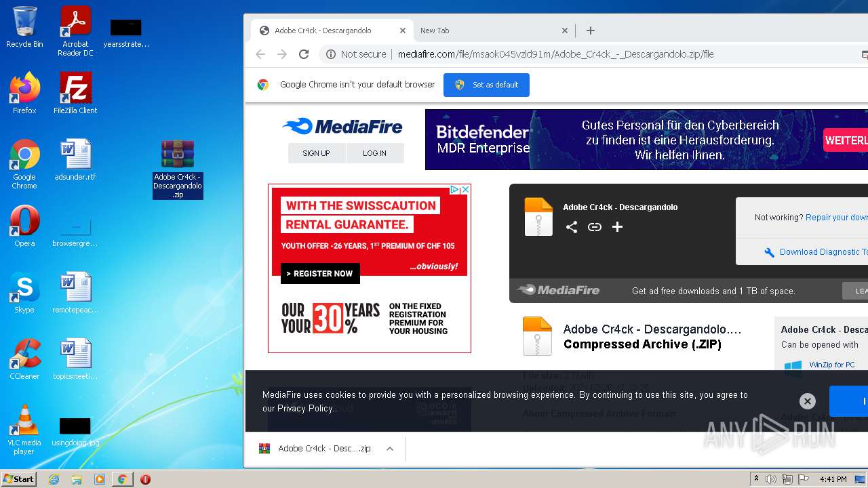
Task: Select Adobe Cr4ck - Descargandolo.zip on desktop
Action: click(178, 169)
